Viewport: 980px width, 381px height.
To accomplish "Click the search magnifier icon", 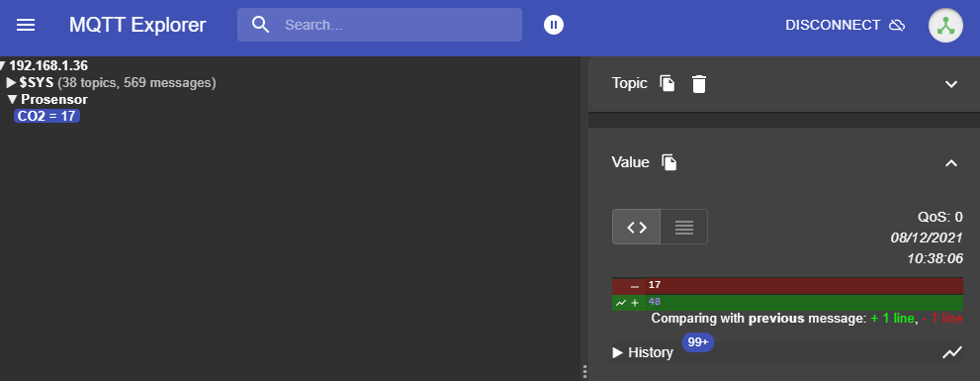I will coord(261,25).
